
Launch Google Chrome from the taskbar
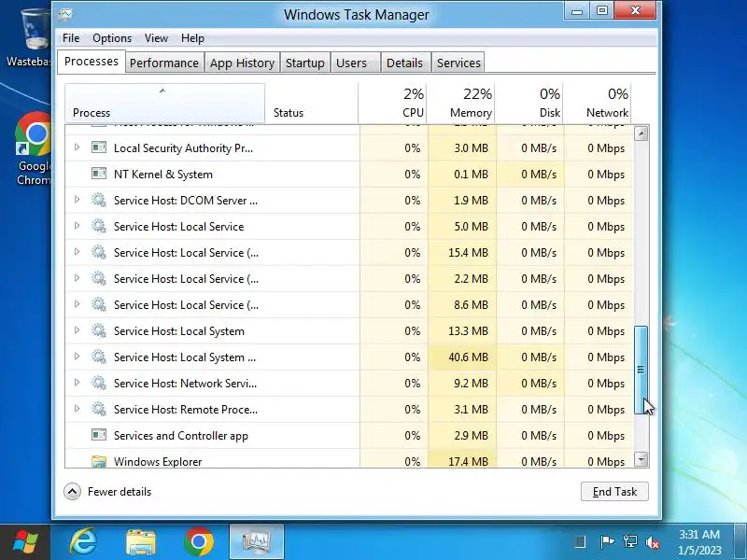[199, 542]
